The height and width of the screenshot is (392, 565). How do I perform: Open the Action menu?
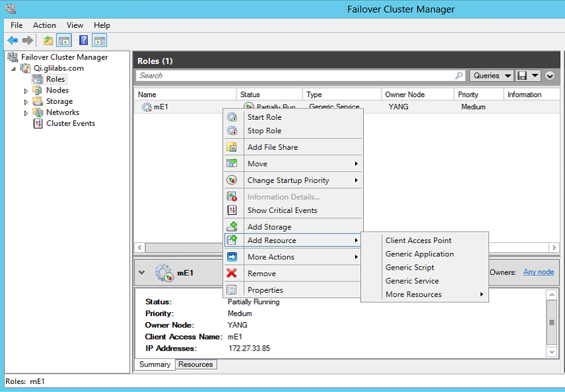44,25
